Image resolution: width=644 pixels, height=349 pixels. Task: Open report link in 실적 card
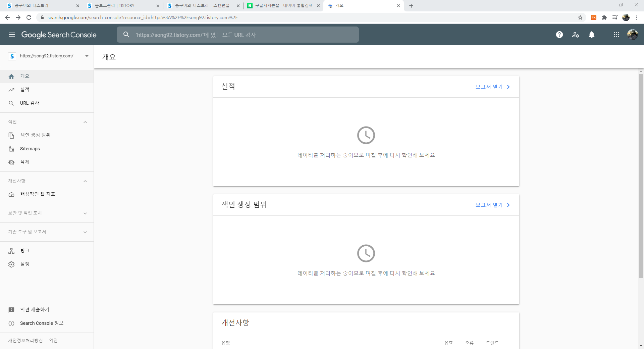492,87
